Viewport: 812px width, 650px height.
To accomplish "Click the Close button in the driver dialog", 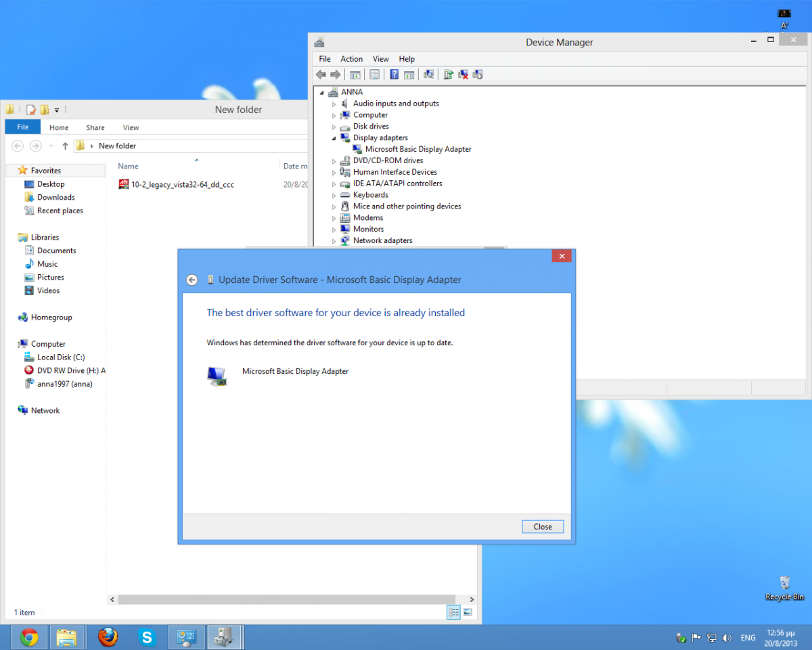I will [x=543, y=527].
